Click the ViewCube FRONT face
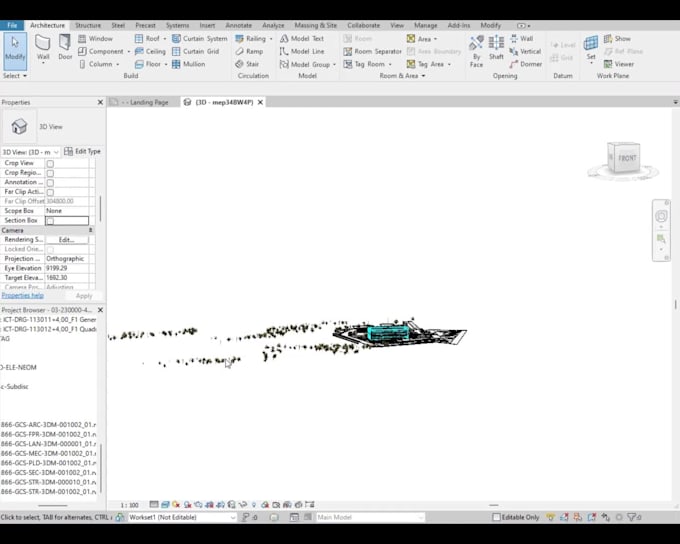The height and width of the screenshot is (544, 680). click(x=627, y=158)
